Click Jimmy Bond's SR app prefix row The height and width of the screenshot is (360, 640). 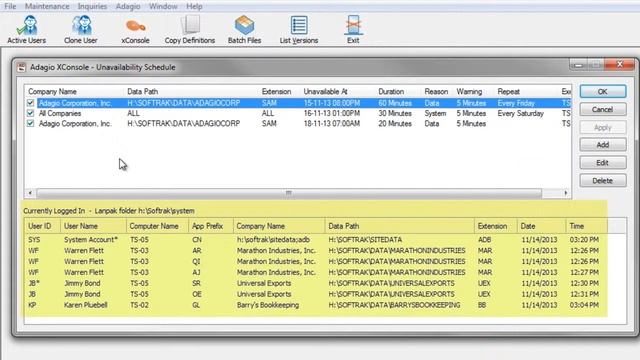coord(313,283)
